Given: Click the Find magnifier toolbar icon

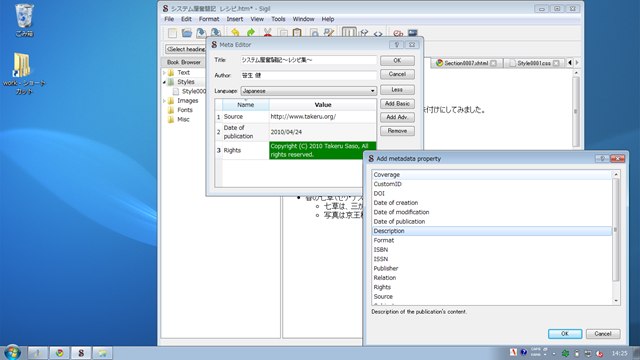Looking at the screenshot, I should coord(314,33).
